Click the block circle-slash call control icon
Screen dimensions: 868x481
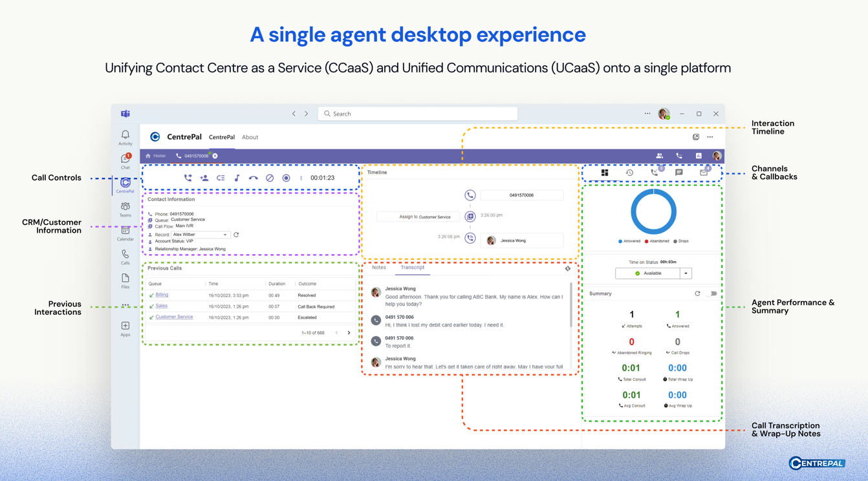point(270,178)
